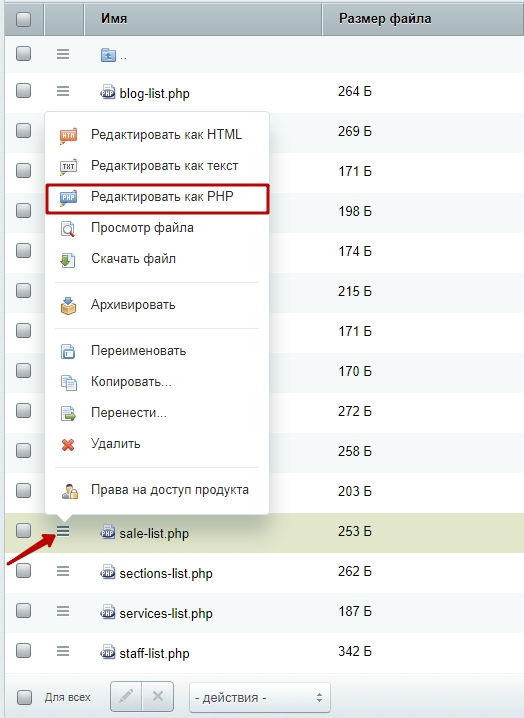Screen dimensions: 524x718
Task: Open the staff-list.php file link
Action: click(x=154, y=653)
